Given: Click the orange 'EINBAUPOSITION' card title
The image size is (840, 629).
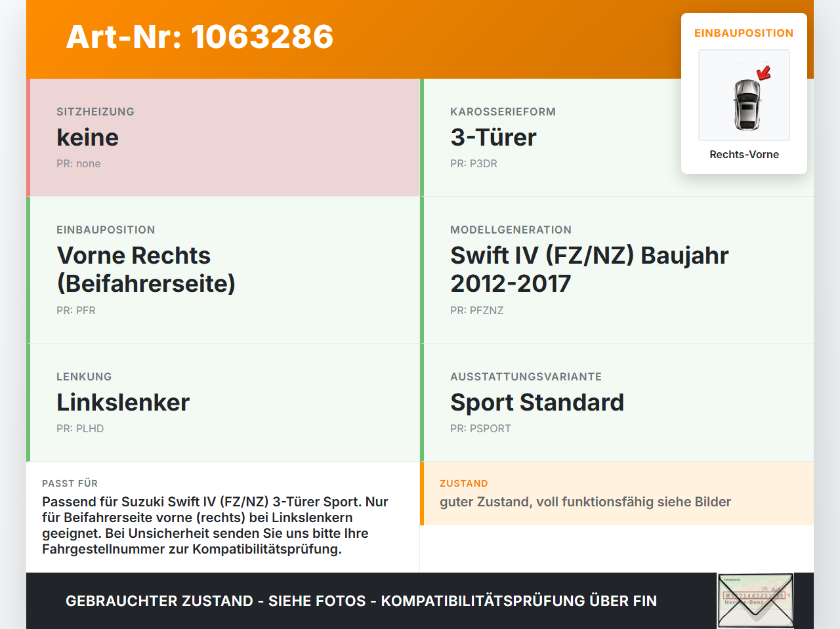Looking at the screenshot, I should [x=744, y=33].
